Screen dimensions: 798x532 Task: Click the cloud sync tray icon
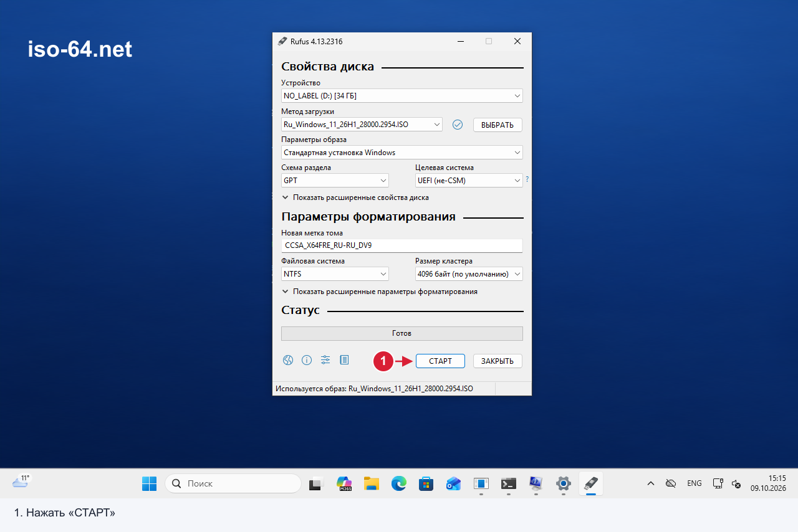click(671, 483)
